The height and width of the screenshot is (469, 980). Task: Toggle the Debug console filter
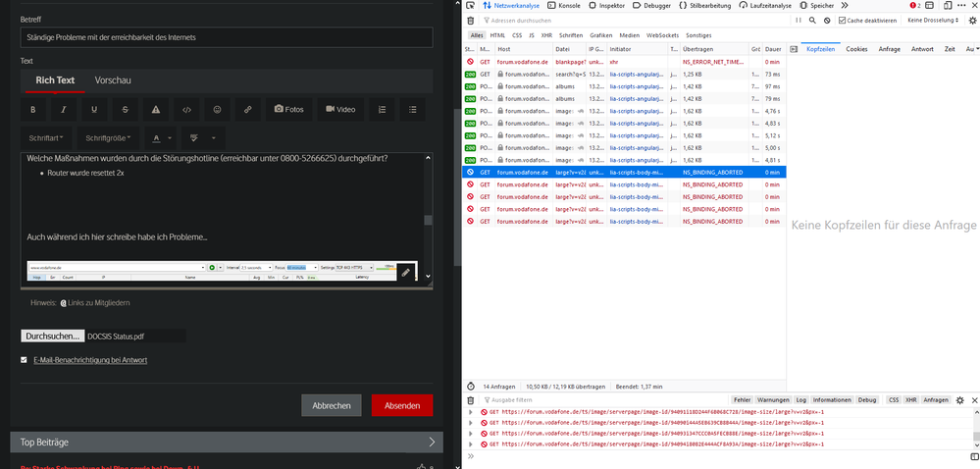867,399
